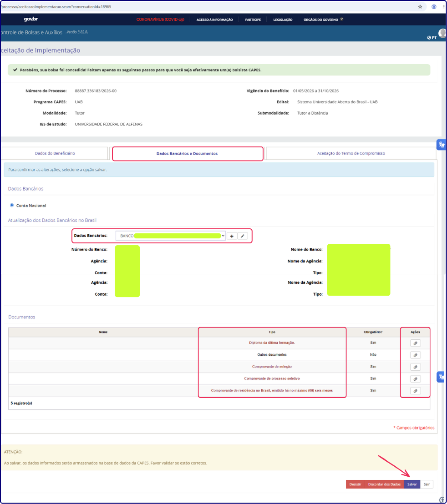
Task: Open the Dados Bancários dropdown
Action: point(170,236)
